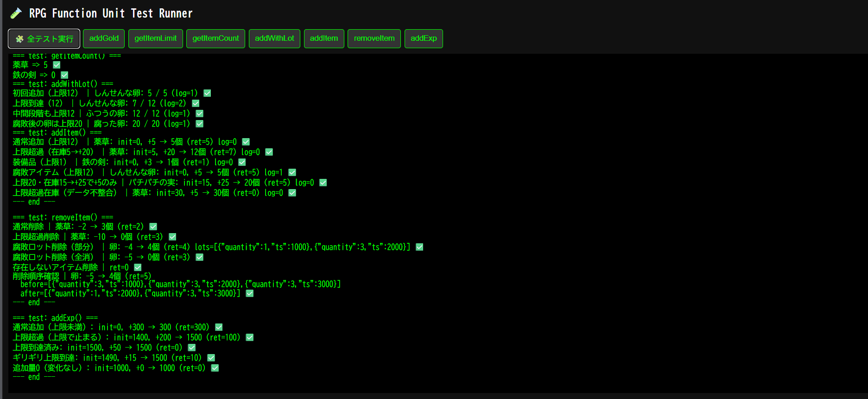Click the test tube icon beside the title
Screen dimensions: 868x399
16,13
